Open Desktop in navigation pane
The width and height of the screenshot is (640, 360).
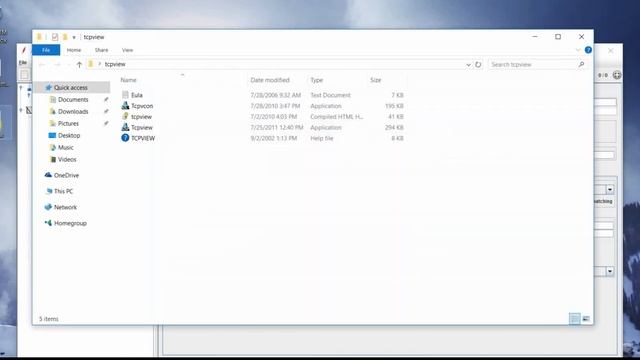(69, 135)
